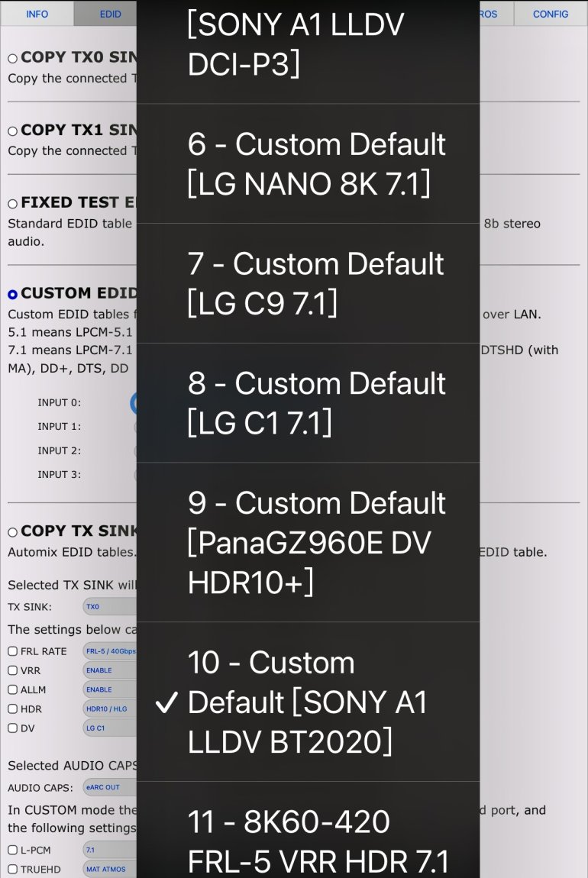Open the TX SINK dropdown showing TX0
Image resolution: width=588 pixels, height=878 pixels.
coord(105,606)
